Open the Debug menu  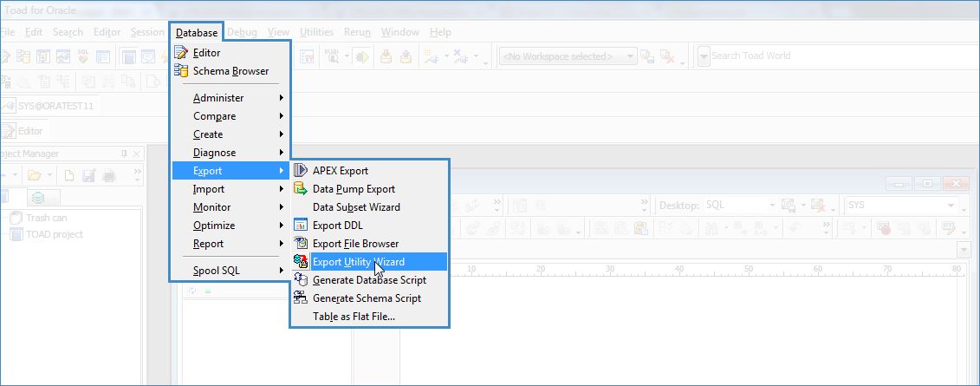click(x=242, y=33)
